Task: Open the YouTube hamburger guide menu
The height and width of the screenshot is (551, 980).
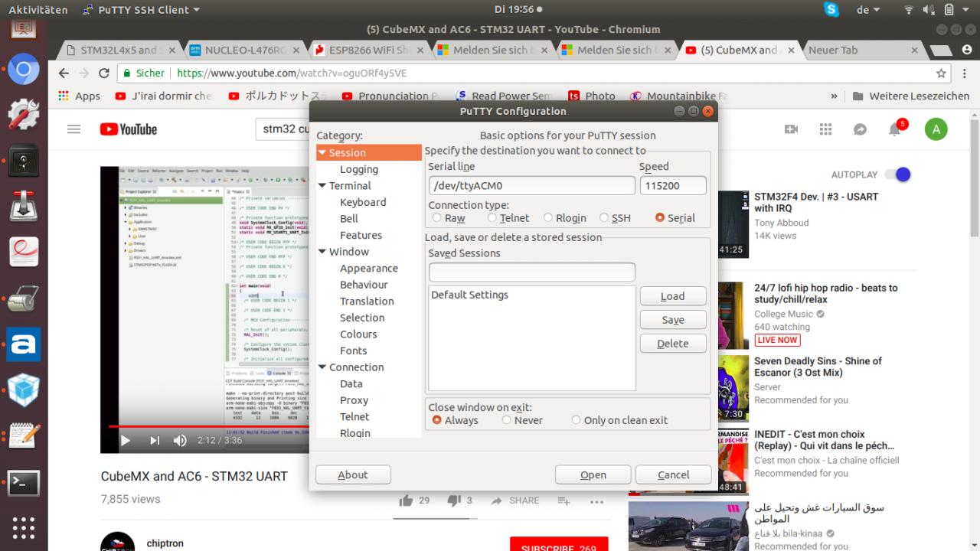Action: [x=73, y=129]
